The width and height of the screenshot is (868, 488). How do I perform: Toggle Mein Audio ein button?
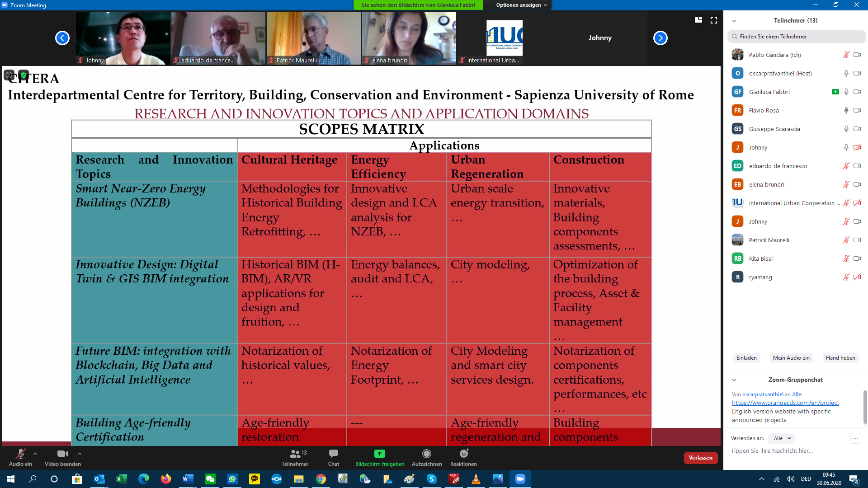pyautogui.click(x=791, y=358)
